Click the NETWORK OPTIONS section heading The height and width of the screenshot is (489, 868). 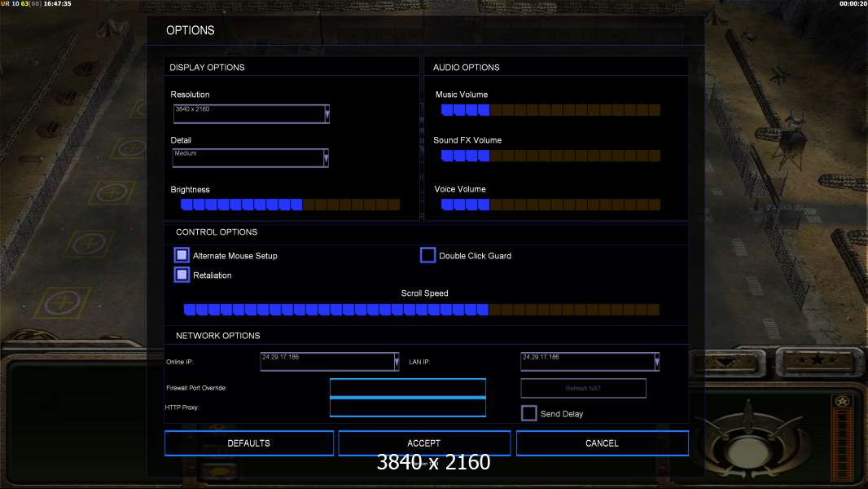[x=217, y=336]
